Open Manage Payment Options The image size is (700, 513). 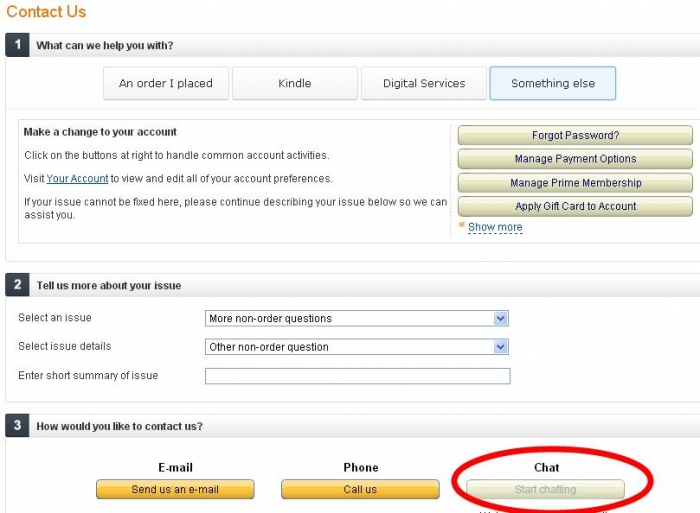tap(575, 159)
